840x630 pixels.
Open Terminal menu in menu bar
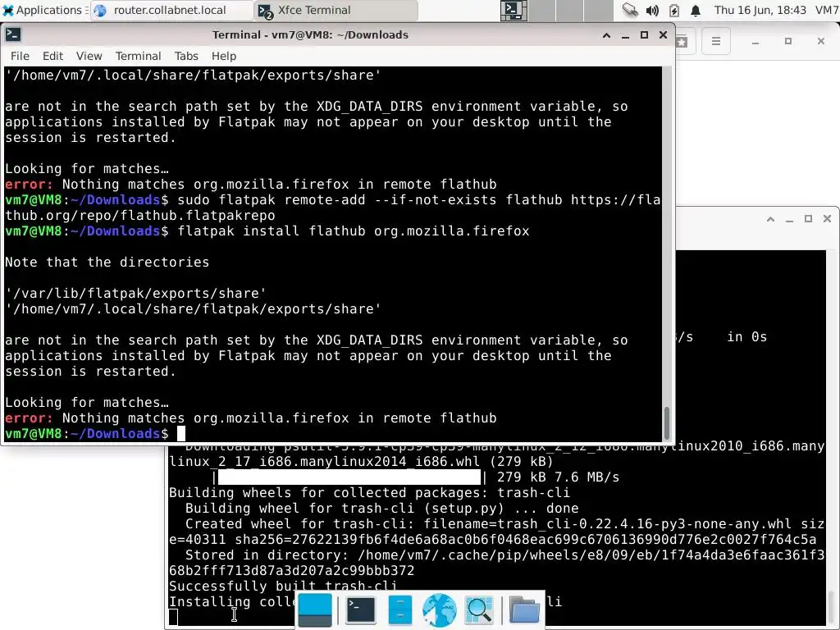click(x=138, y=56)
